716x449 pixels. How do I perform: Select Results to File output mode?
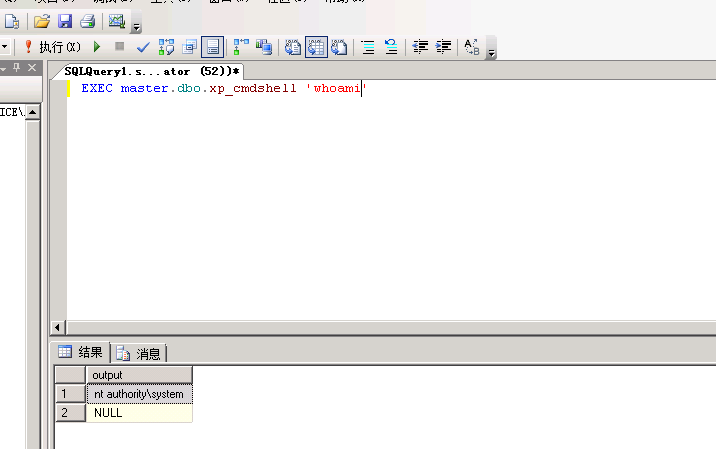click(x=339, y=47)
